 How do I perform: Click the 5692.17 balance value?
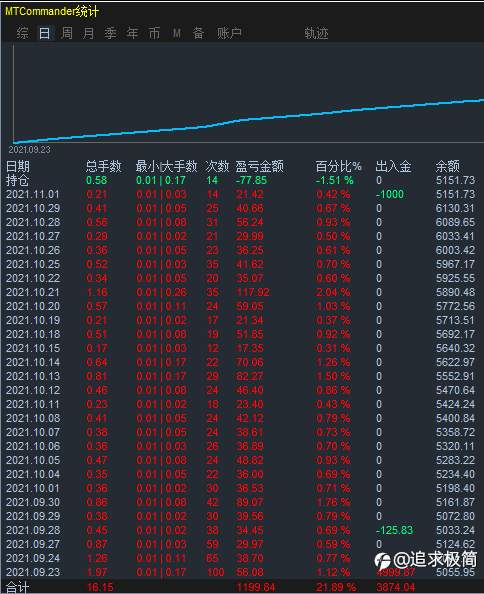coord(455,335)
